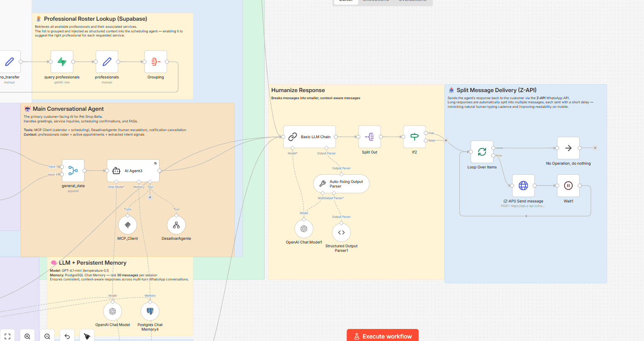Select the general_data merge node
The image size is (644, 341).
[73, 170]
